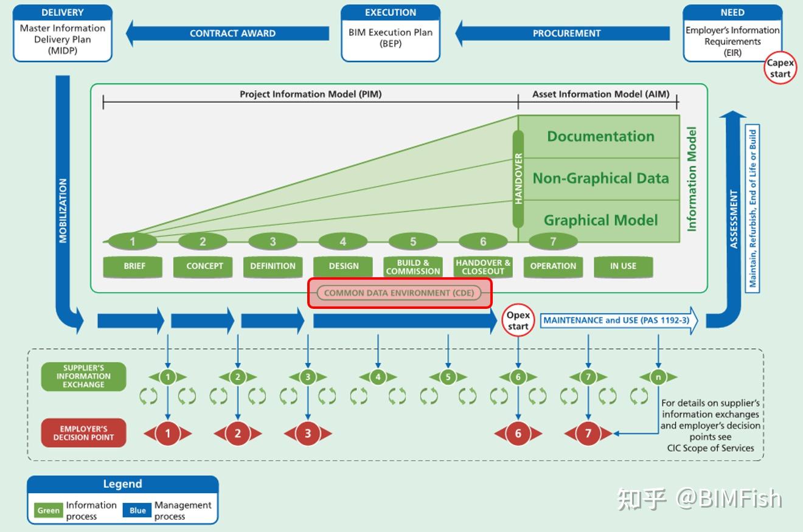Click red employer's decision point 1
Image resolution: width=803 pixels, height=532 pixels.
click(x=168, y=434)
